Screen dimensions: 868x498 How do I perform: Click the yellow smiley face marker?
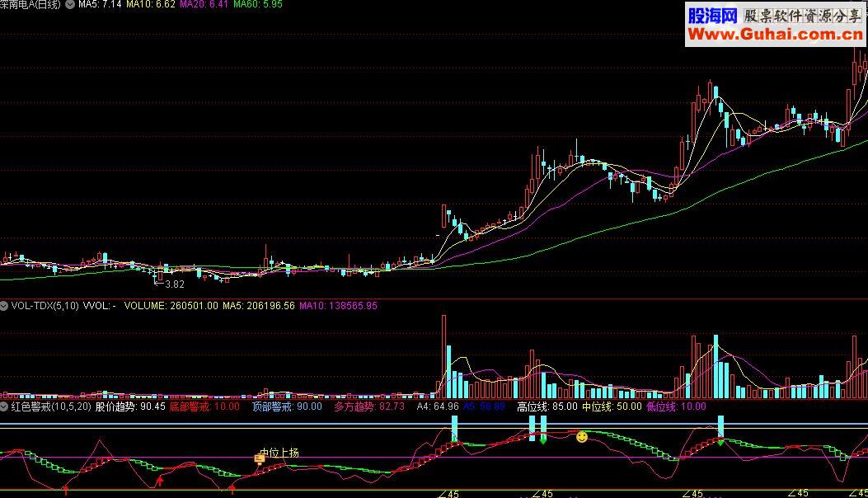click(x=582, y=437)
